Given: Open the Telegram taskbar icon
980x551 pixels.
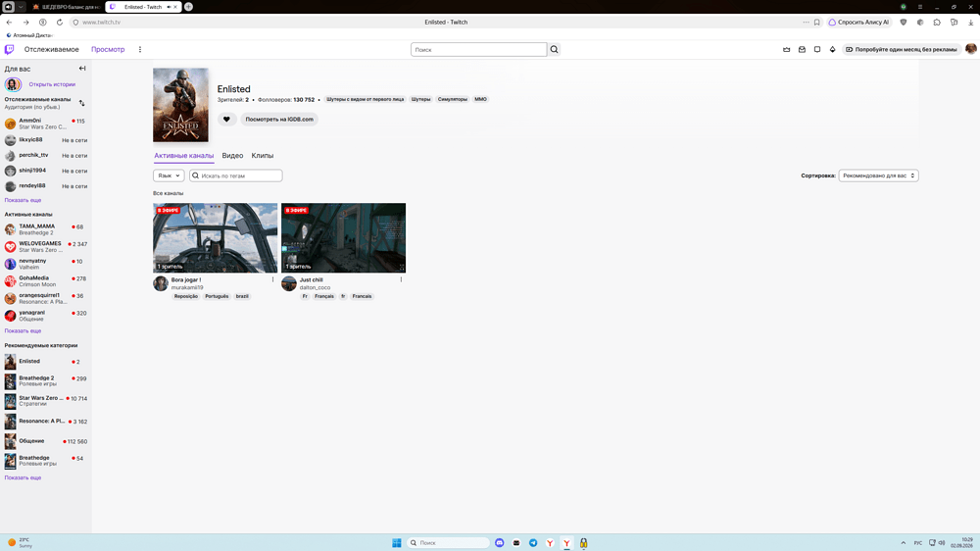Looking at the screenshot, I should (533, 543).
